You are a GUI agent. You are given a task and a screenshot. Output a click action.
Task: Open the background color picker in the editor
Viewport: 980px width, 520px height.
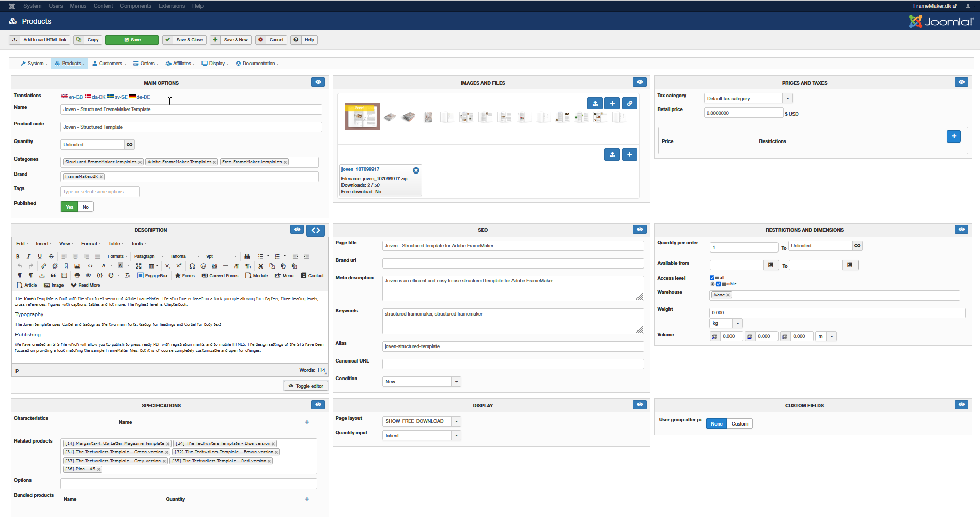tap(120, 266)
